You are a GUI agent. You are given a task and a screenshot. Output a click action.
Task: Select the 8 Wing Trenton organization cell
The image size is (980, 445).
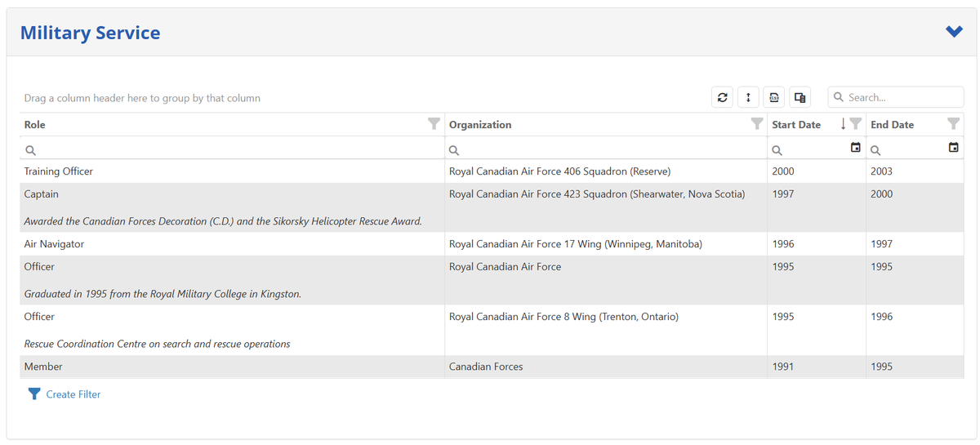click(606, 330)
